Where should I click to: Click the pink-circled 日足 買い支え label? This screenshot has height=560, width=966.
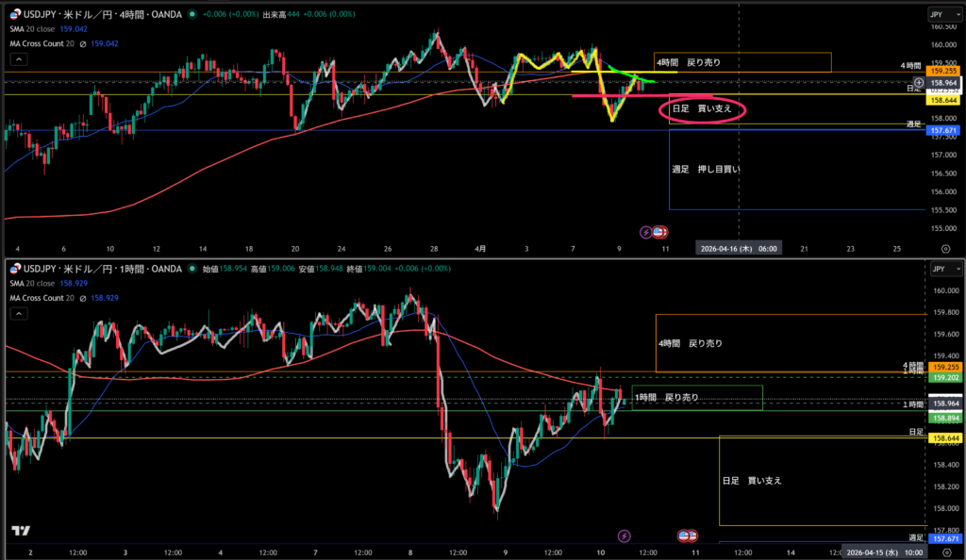click(x=701, y=110)
